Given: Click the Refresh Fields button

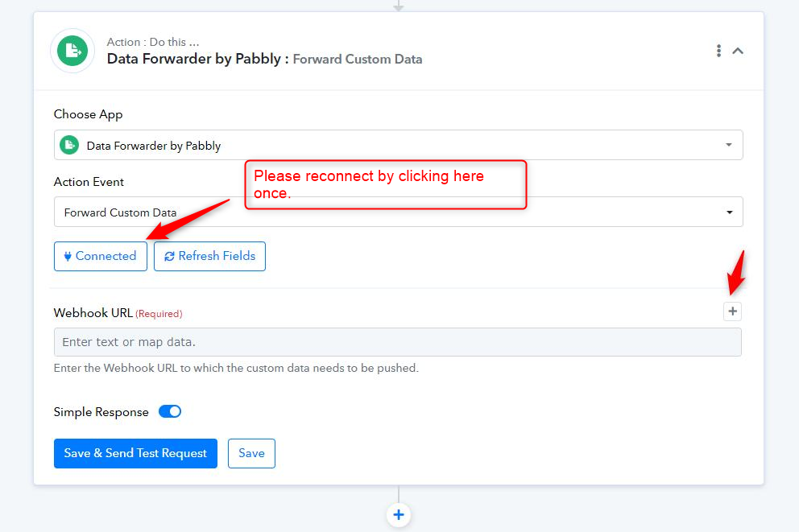Looking at the screenshot, I should click(209, 256).
